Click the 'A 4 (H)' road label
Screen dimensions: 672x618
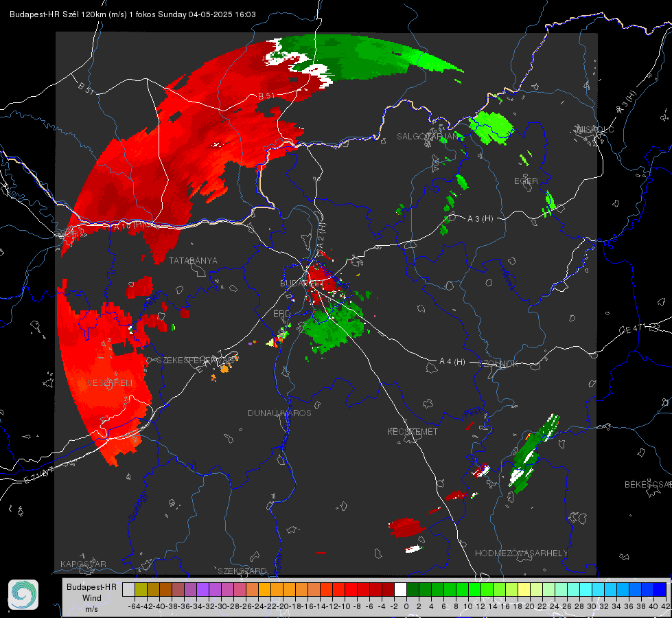[x=452, y=362]
